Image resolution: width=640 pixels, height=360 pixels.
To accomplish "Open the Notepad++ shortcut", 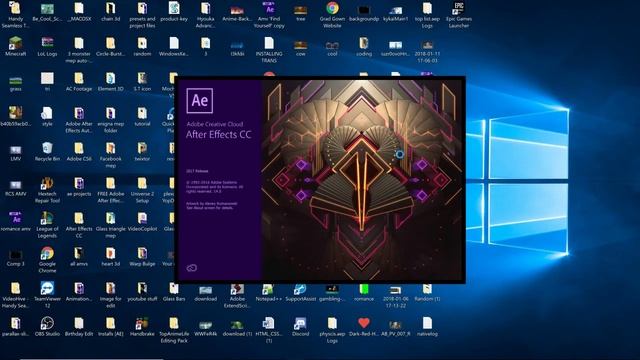I will [x=269, y=292].
